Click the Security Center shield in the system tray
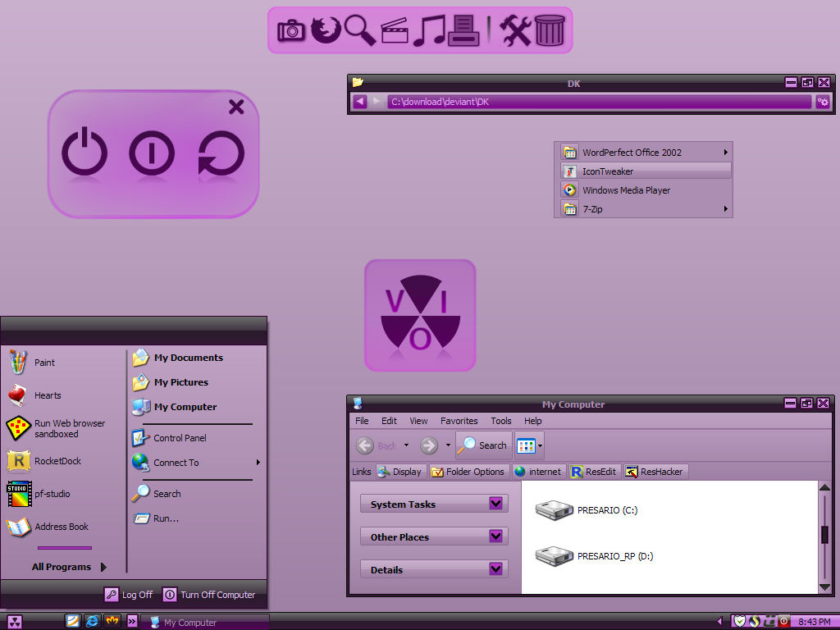The image size is (840, 630). coord(739,621)
